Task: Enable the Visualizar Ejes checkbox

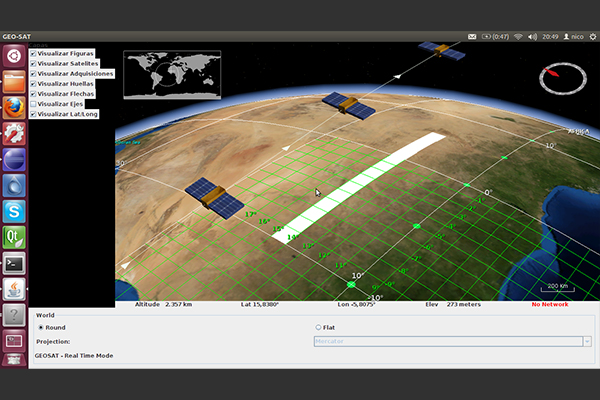Action: coord(33,104)
